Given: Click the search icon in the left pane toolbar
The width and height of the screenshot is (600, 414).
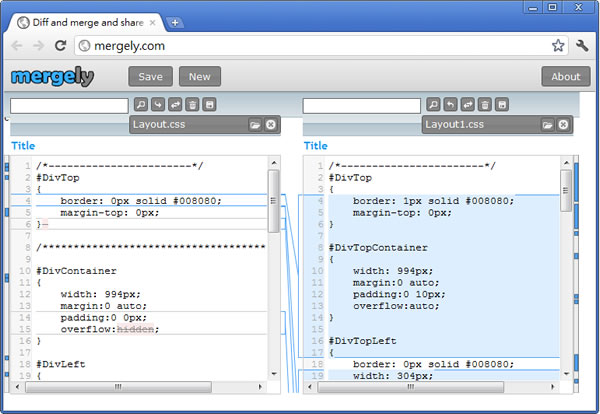Looking at the screenshot, I should (141, 104).
